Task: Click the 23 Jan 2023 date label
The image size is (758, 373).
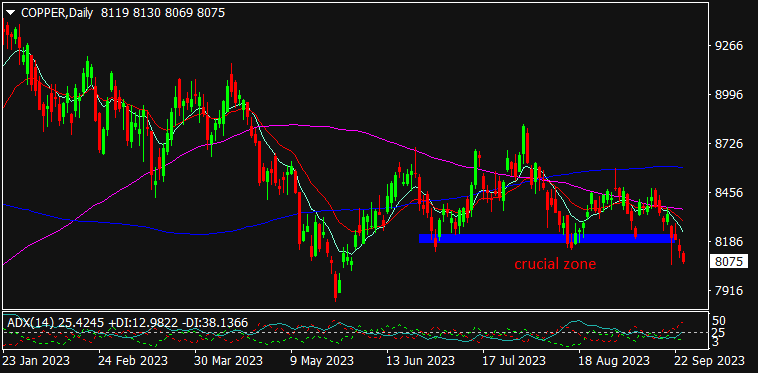Action: click(36, 360)
